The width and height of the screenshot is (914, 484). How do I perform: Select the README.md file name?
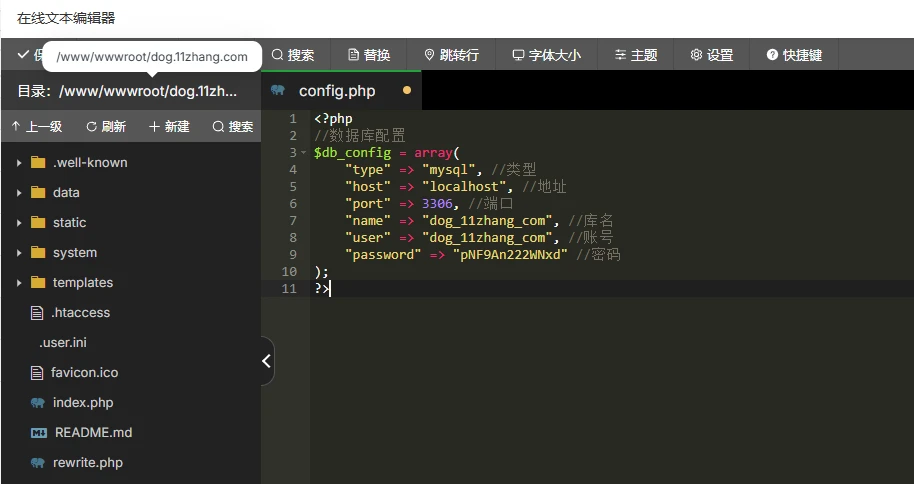93,433
